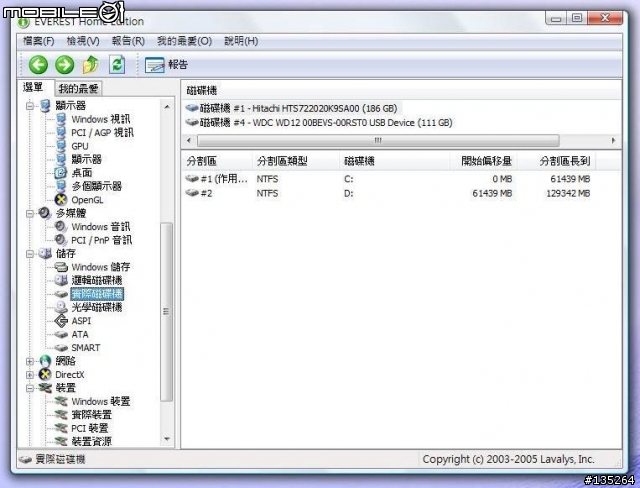Select the Windows 裝置 icon

click(61, 401)
